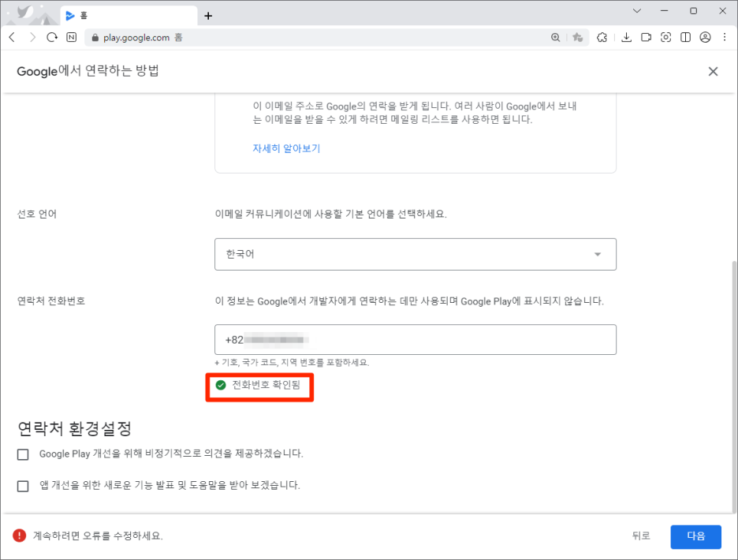Click the green phone verified check icon

(221, 385)
